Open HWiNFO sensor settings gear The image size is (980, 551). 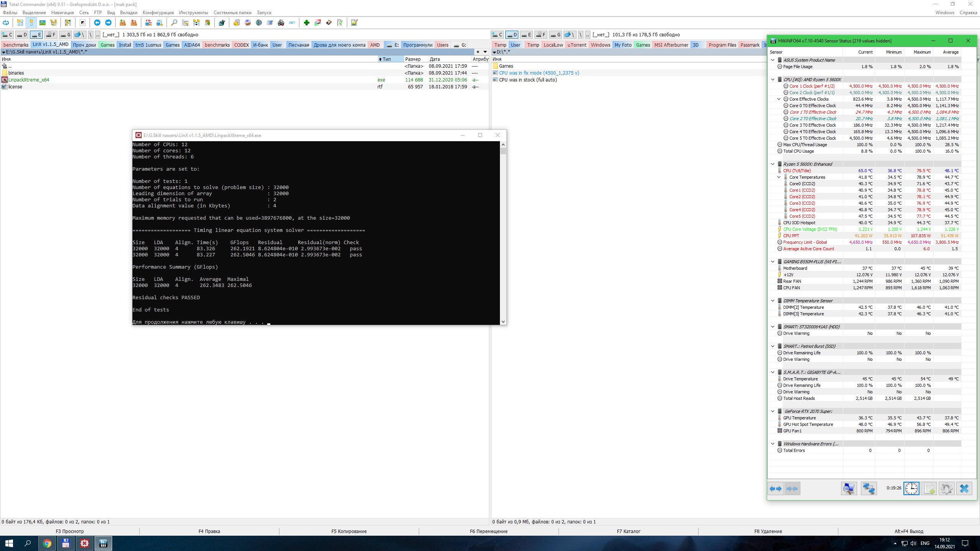point(946,488)
